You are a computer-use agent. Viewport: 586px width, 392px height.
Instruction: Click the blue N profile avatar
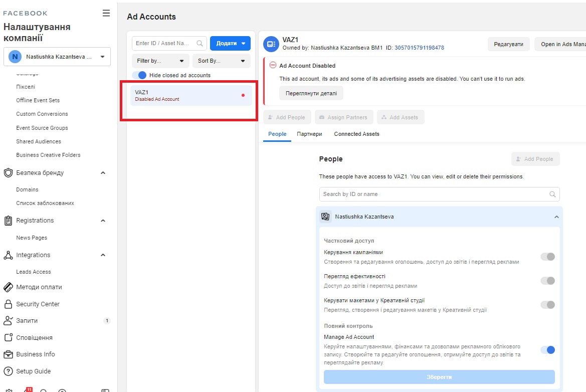(15, 57)
